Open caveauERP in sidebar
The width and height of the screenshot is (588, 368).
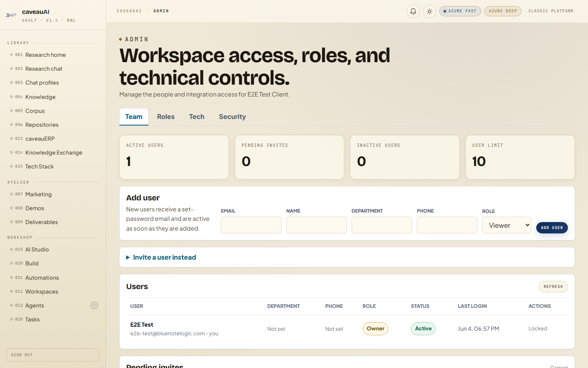(x=53, y=139)
